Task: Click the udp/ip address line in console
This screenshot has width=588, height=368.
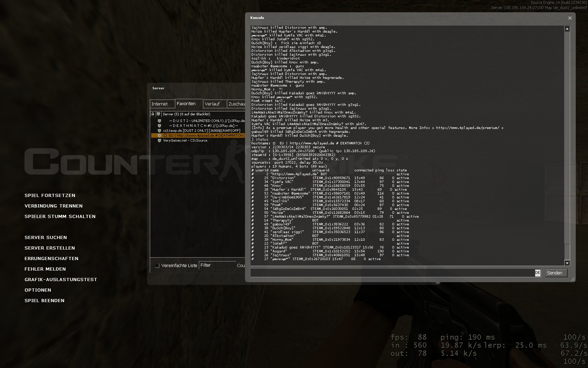Action: [x=313, y=151]
